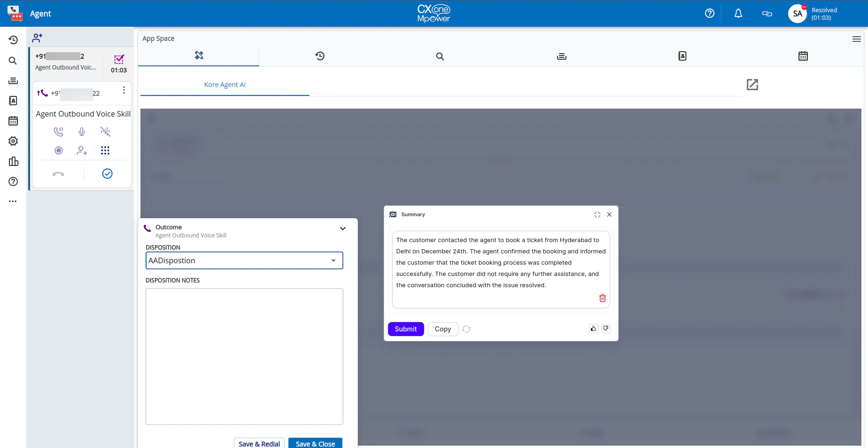Open the App Space hamburger menu
The width and height of the screenshot is (868, 448).
tap(857, 39)
